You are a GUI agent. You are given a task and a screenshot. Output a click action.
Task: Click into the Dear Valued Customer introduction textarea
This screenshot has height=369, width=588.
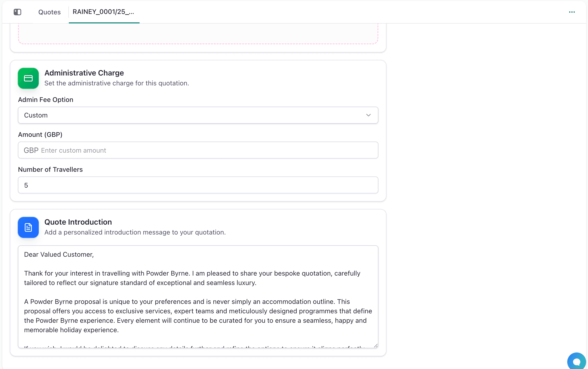(x=198, y=297)
